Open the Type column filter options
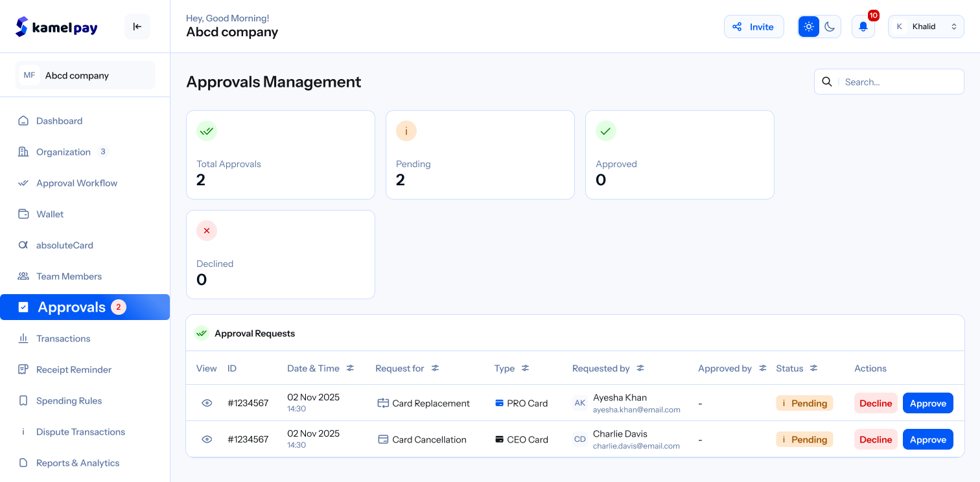This screenshot has width=980, height=482. point(526,368)
